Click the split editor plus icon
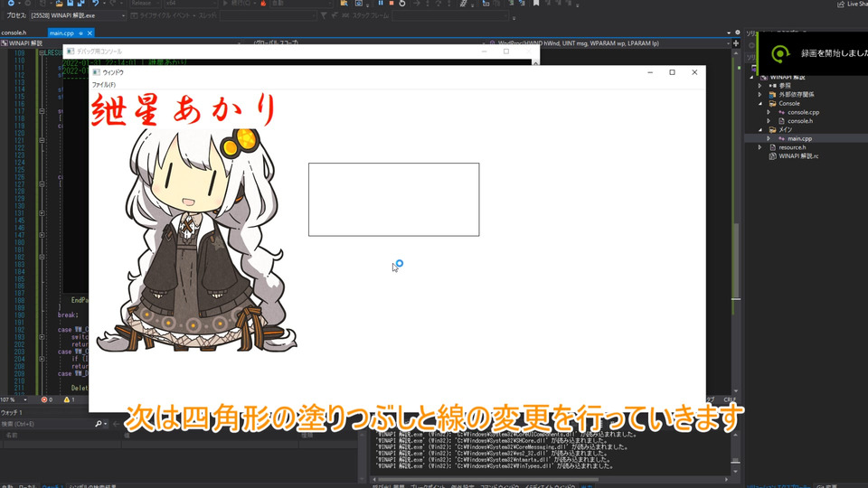This screenshot has width=868, height=488. pos(736,43)
